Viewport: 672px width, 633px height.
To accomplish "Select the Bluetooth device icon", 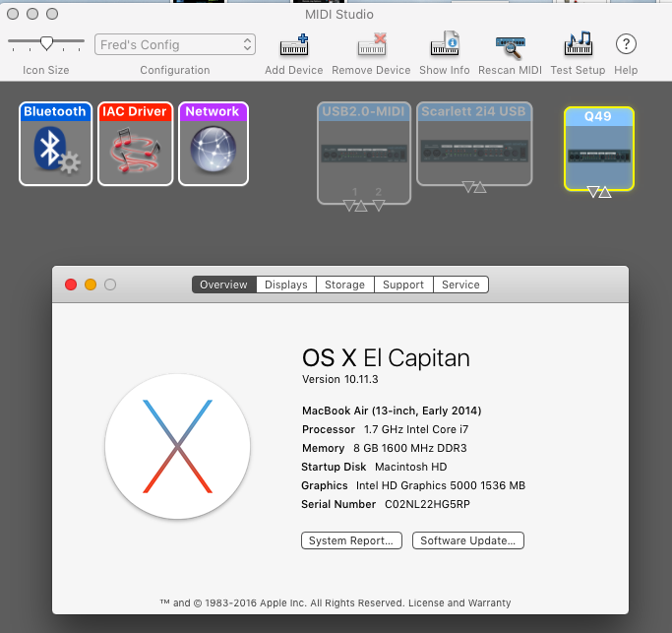I will coord(56,144).
